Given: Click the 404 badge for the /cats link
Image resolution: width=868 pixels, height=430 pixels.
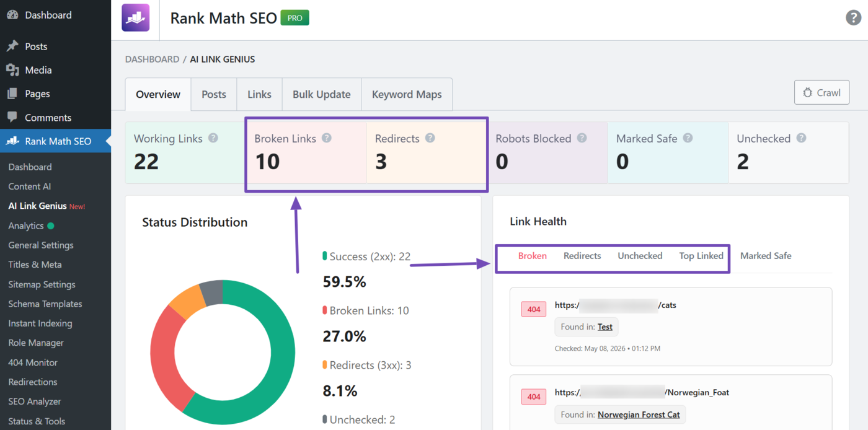Looking at the screenshot, I should pyautogui.click(x=534, y=309).
